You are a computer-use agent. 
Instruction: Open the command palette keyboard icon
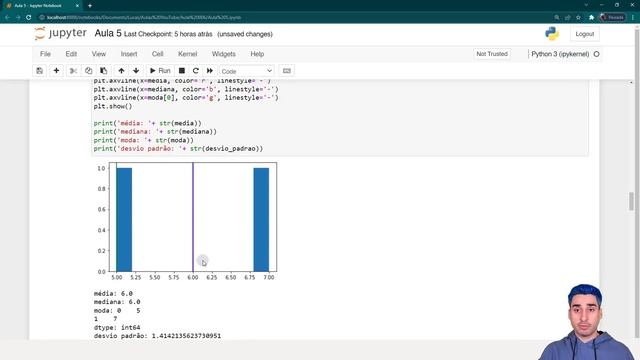pyautogui.click(x=287, y=71)
